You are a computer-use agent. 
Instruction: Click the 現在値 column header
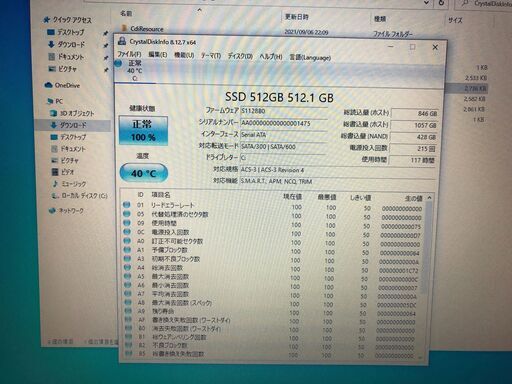click(292, 197)
